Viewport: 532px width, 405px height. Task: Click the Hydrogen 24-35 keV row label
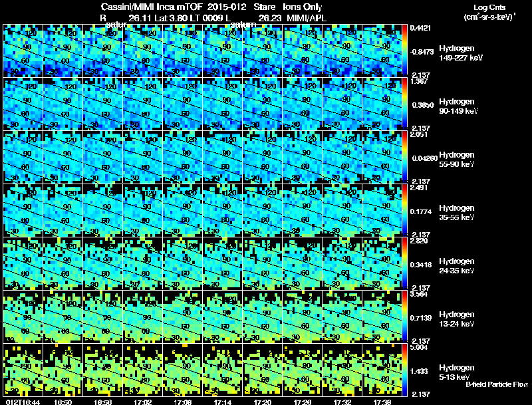pyautogui.click(x=457, y=266)
